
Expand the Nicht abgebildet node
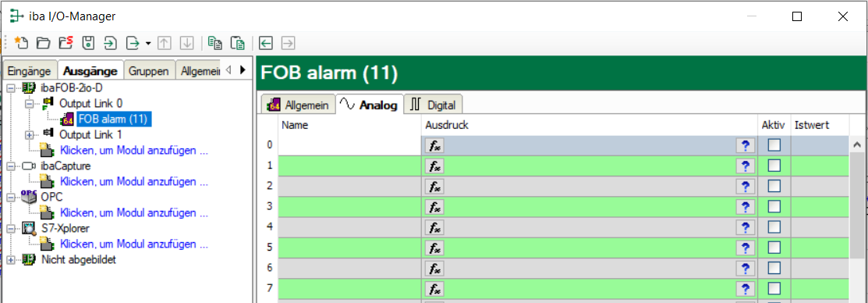tap(10, 260)
